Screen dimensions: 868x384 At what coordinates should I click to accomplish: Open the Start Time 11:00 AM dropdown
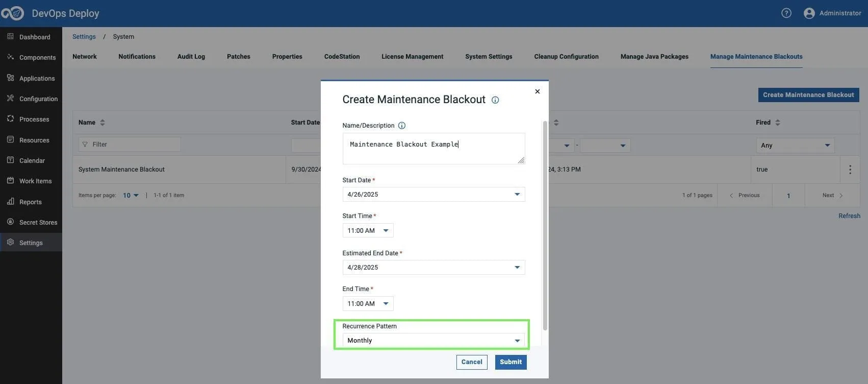pos(368,231)
